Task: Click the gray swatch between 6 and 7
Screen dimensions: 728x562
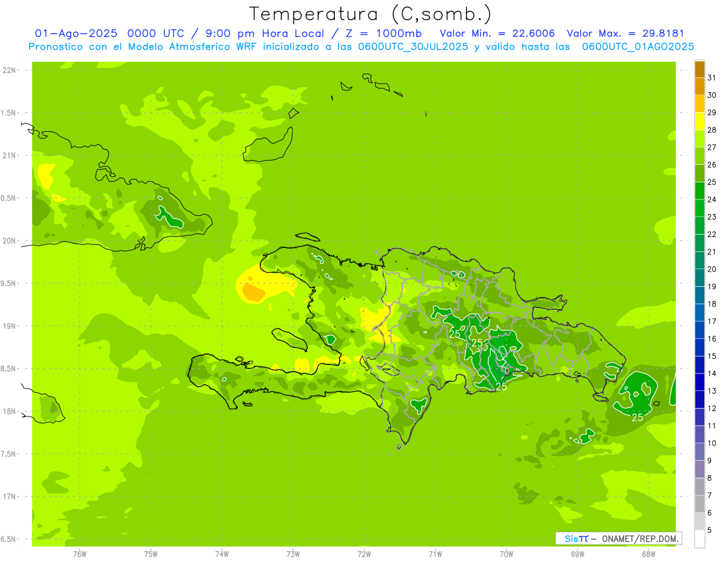Action: 699,504
